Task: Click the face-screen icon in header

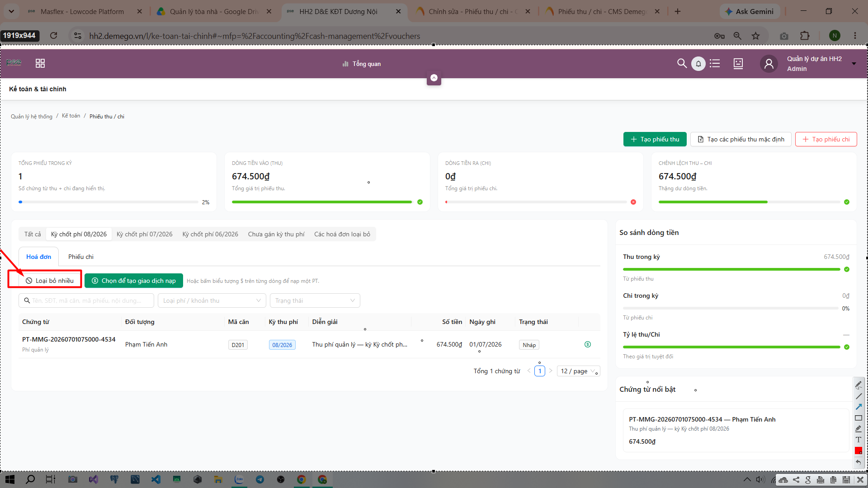Action: tap(738, 64)
